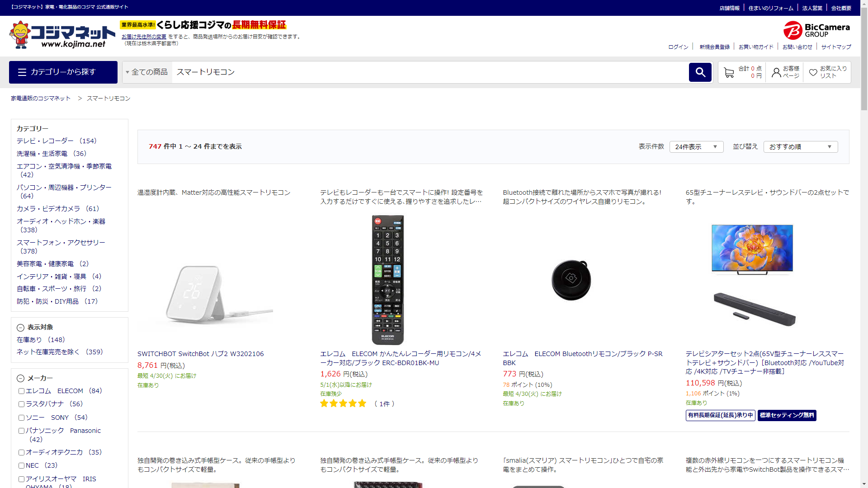Collapse the 表示対象 filter section

click(20, 328)
